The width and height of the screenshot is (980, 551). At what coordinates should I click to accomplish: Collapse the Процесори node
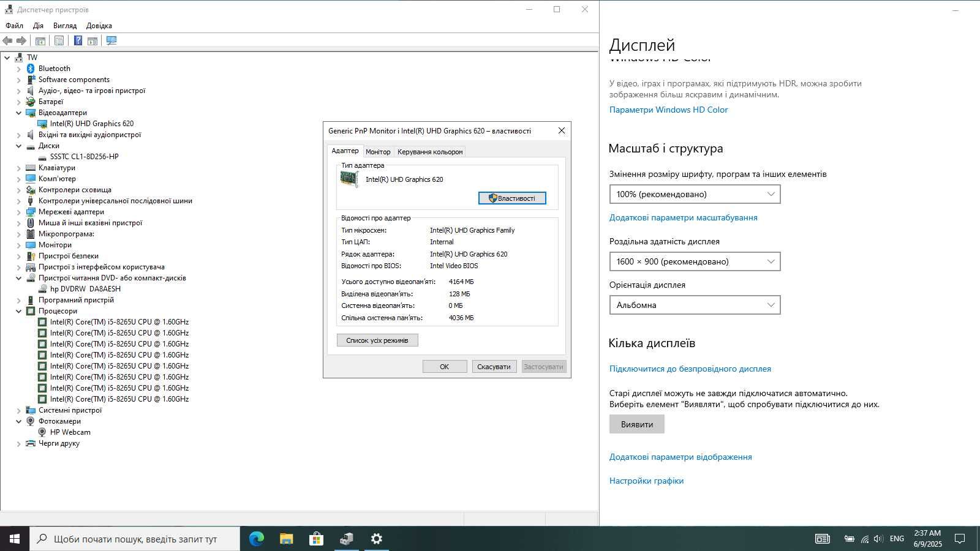coord(19,311)
